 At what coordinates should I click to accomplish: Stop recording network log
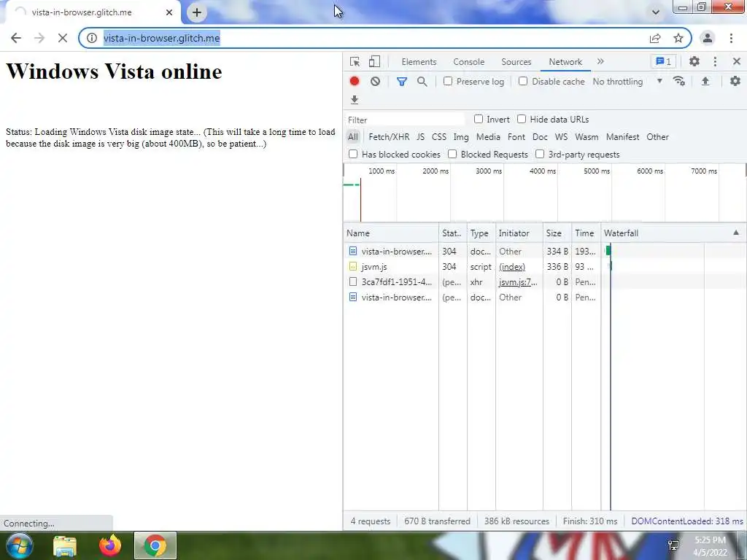pyautogui.click(x=355, y=82)
